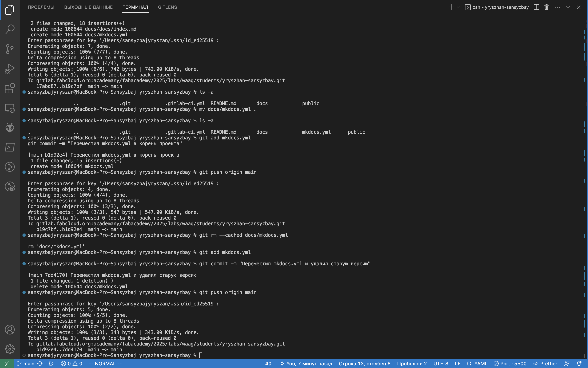Screen dimensions: 588x368
Task: Click '[main 7dd4170]' commit output line
Action: click(112, 275)
